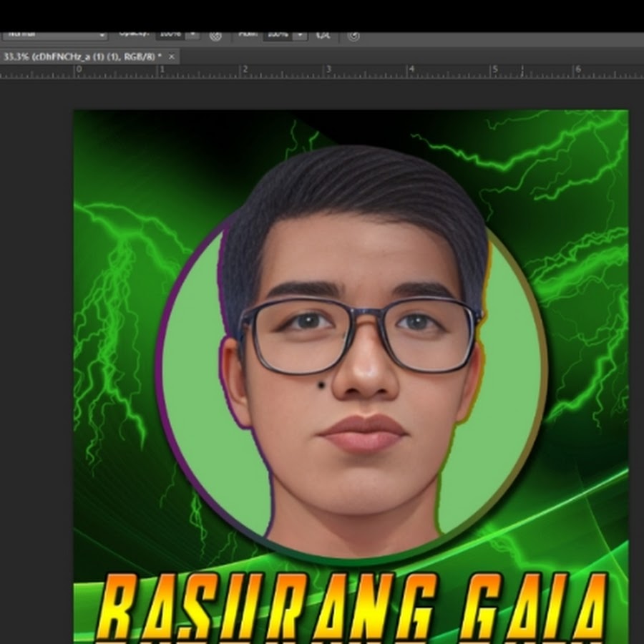Close the cDhFNCHz_a document tab
The height and width of the screenshot is (644, 644).
click(172, 57)
